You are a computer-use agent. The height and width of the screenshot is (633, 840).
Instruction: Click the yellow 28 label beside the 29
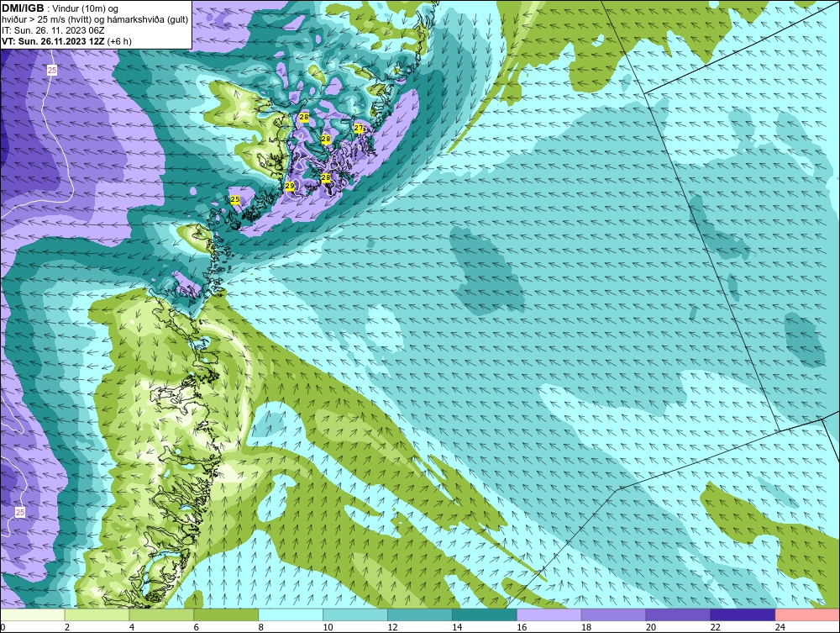[325, 177]
